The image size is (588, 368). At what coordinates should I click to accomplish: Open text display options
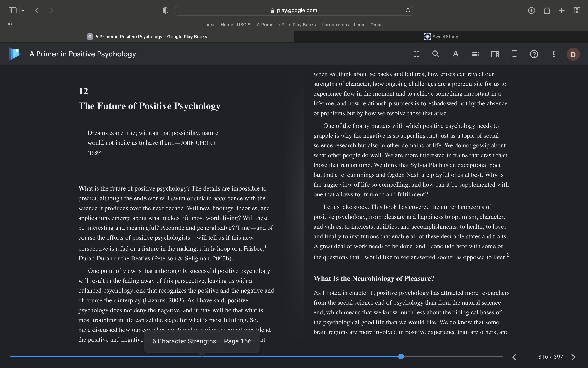coord(455,54)
